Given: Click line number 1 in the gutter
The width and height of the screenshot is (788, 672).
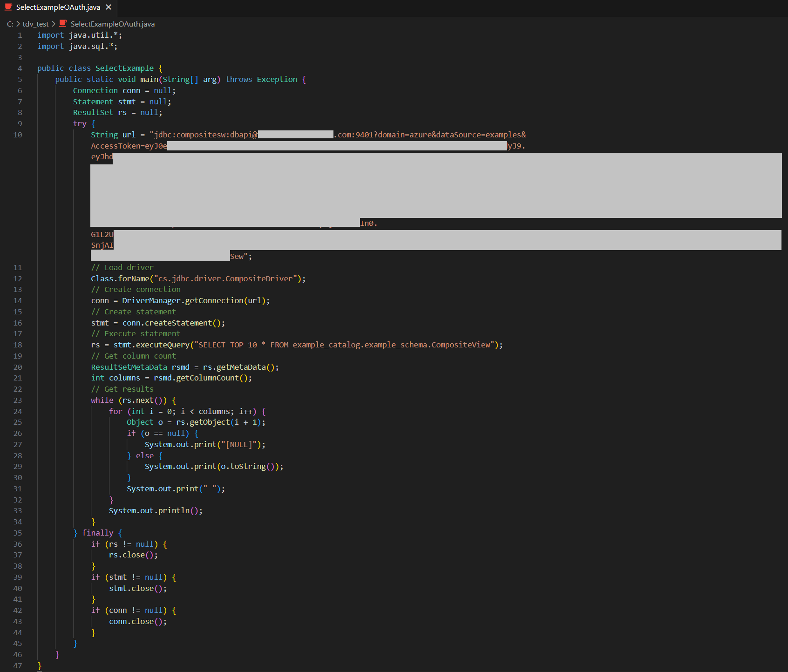Looking at the screenshot, I should 20,35.
